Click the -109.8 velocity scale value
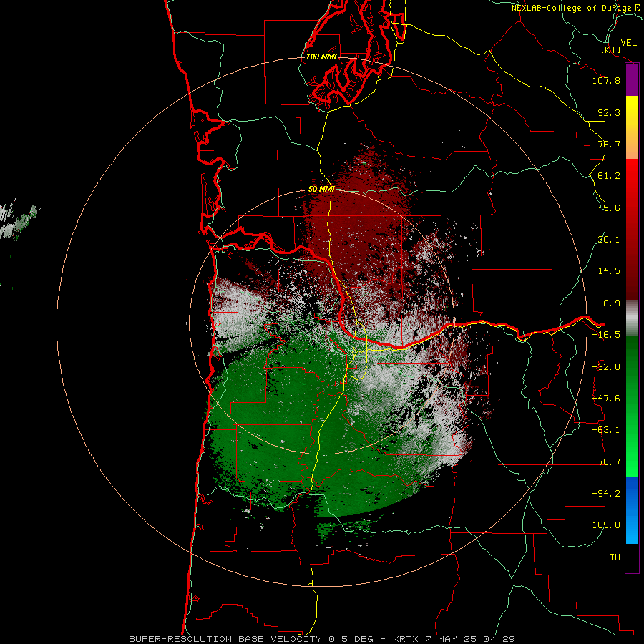The height and width of the screenshot is (644, 644). tap(604, 525)
